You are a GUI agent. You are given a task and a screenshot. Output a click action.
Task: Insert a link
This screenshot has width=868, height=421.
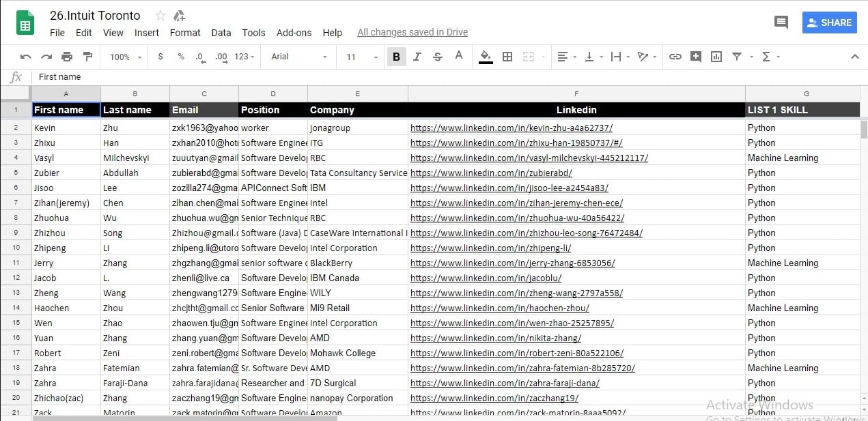675,57
